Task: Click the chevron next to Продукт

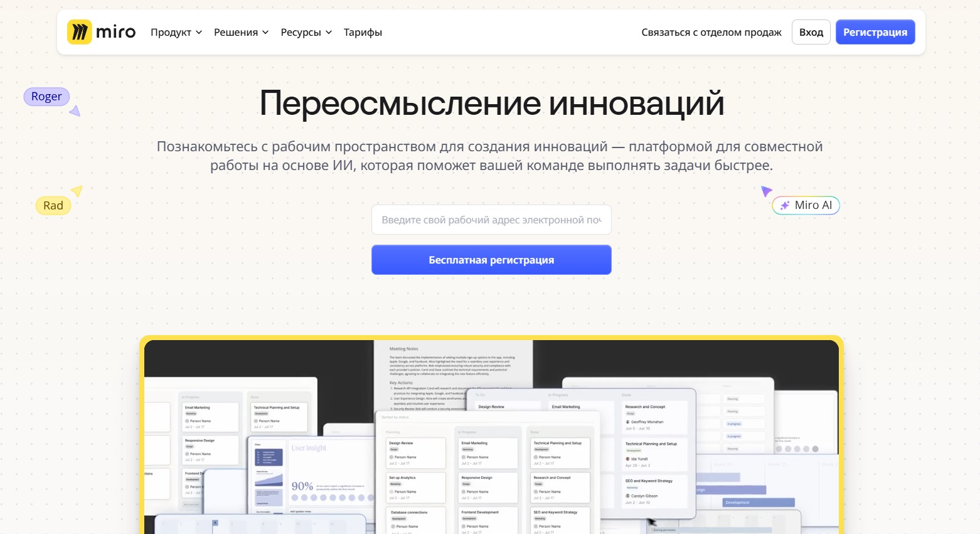Action: click(x=199, y=33)
